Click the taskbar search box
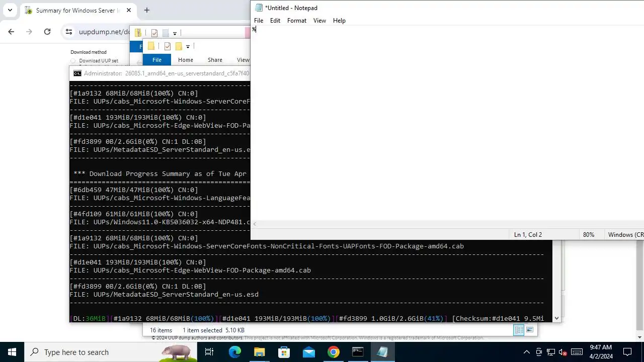 [111, 352]
